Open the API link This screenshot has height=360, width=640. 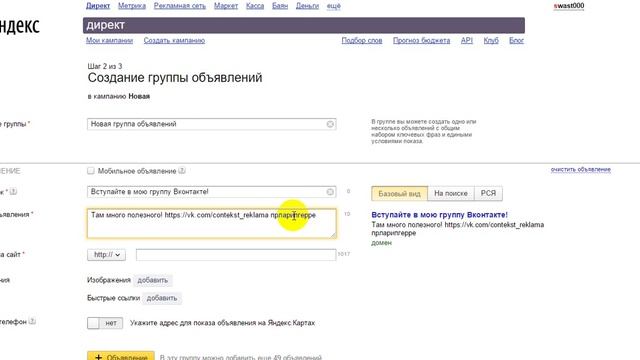tap(467, 40)
